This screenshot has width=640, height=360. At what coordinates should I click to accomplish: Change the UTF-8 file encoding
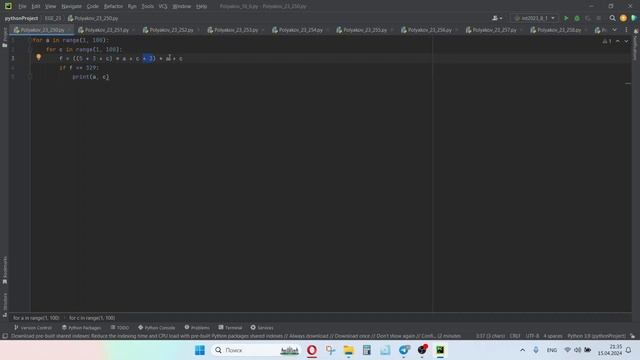pos(532,336)
